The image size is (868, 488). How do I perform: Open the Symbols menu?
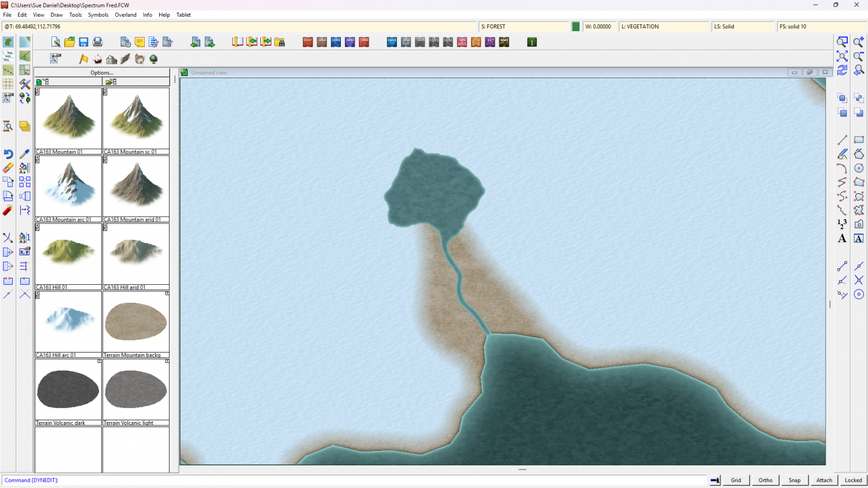point(98,15)
